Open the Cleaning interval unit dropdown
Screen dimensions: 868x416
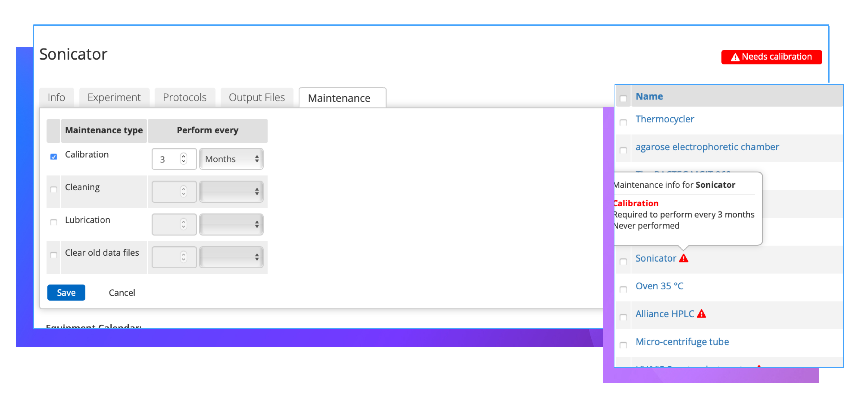231,192
